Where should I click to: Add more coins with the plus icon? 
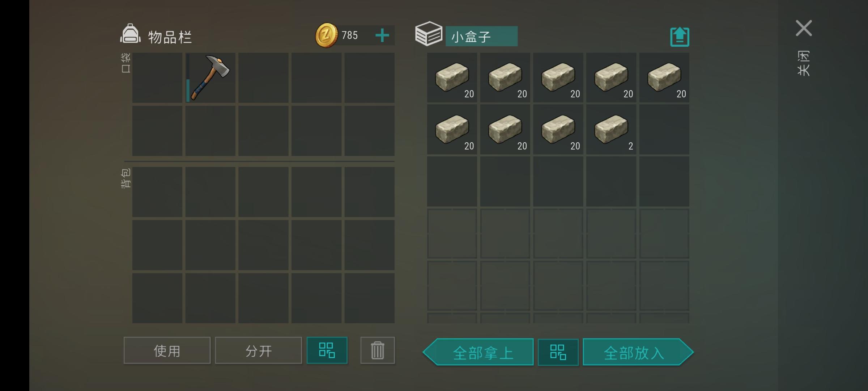click(x=382, y=35)
